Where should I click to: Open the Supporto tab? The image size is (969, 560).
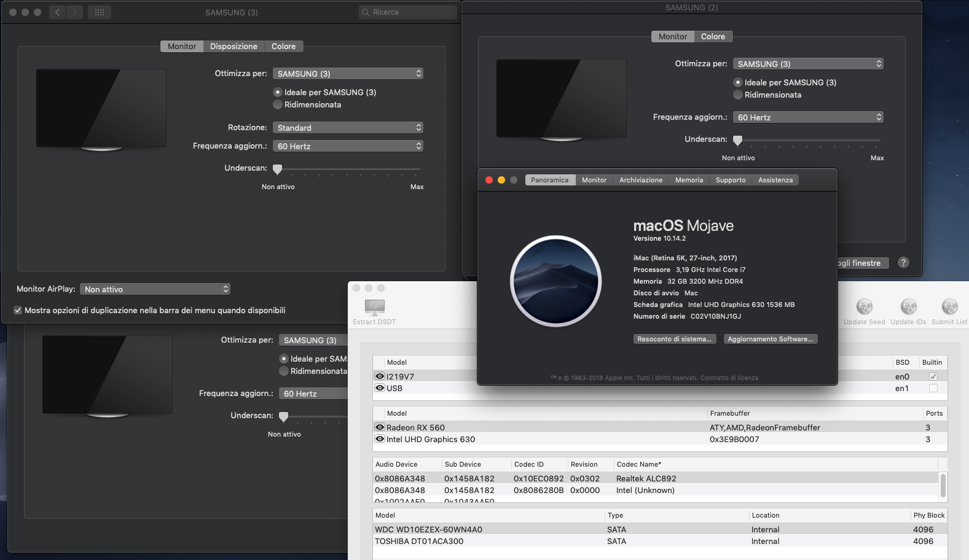coord(731,180)
